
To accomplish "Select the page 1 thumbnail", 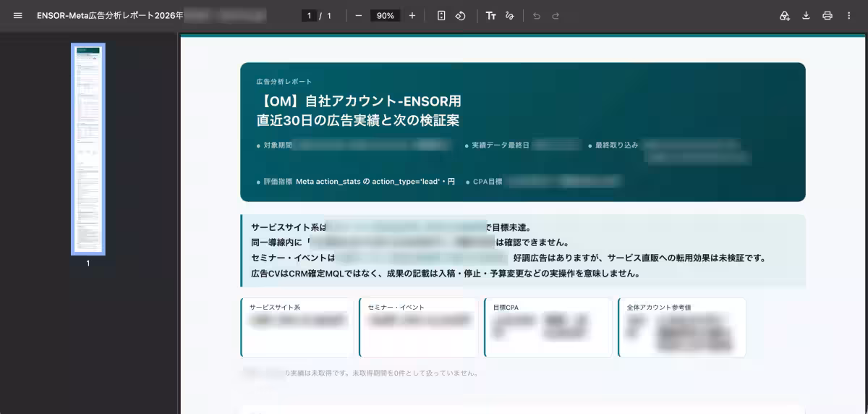I will click(x=88, y=149).
